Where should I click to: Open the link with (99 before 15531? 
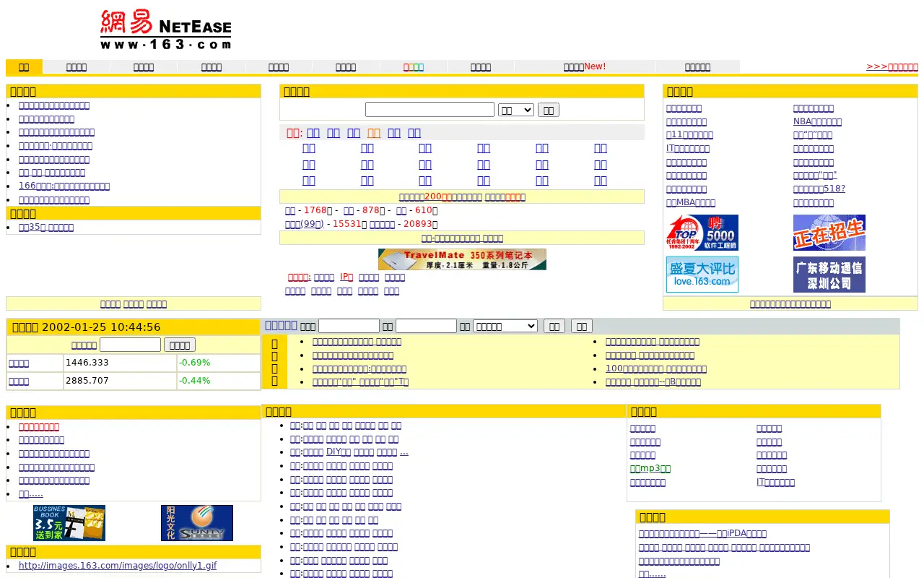coord(305,224)
